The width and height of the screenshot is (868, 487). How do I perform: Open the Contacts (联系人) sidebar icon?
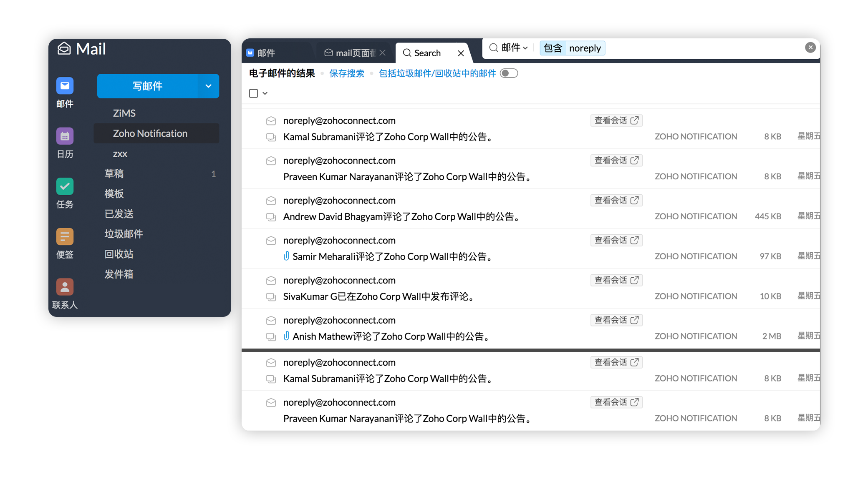[x=65, y=287]
